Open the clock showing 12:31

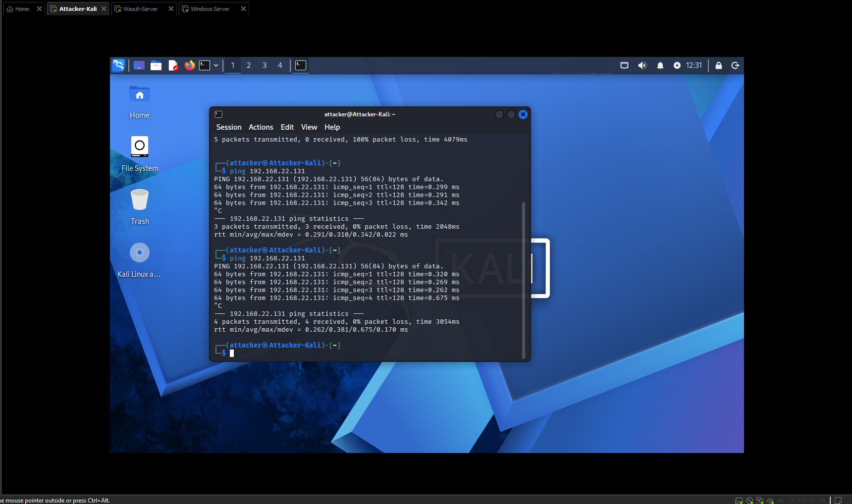tap(694, 65)
